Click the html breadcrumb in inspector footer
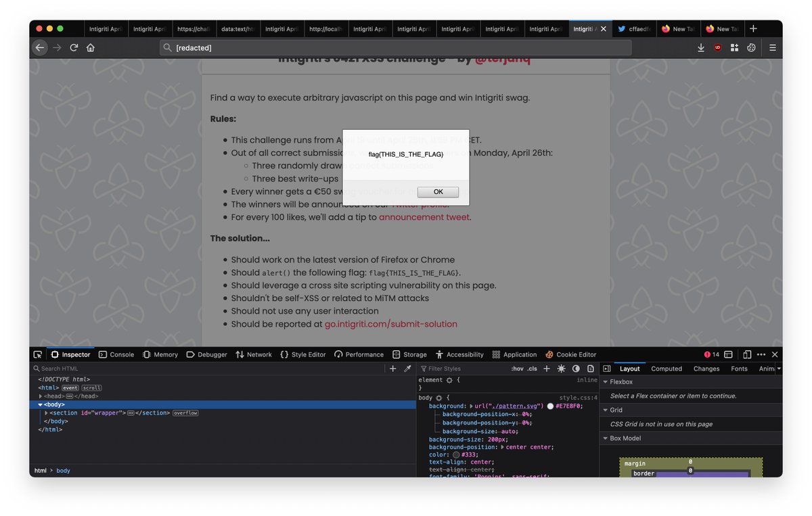 pos(41,471)
